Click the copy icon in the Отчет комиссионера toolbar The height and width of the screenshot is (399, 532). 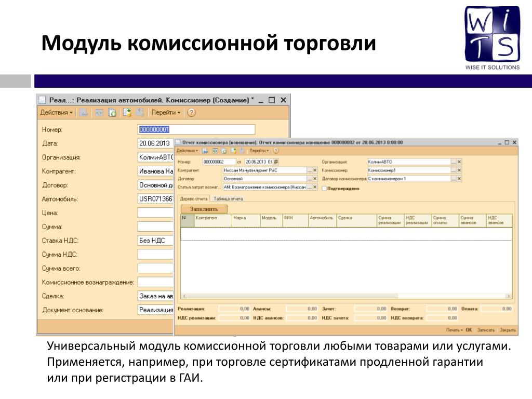click(223, 151)
